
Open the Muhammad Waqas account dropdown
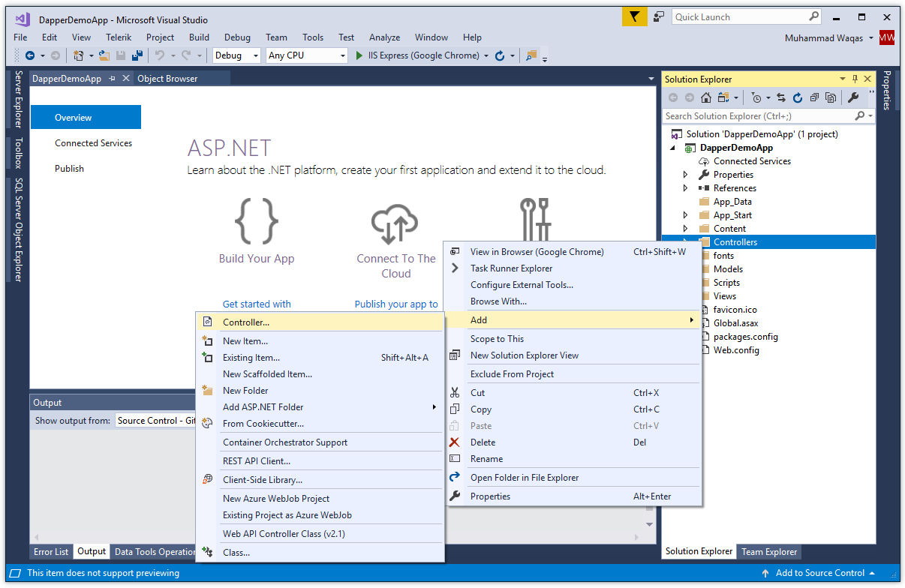click(870, 38)
